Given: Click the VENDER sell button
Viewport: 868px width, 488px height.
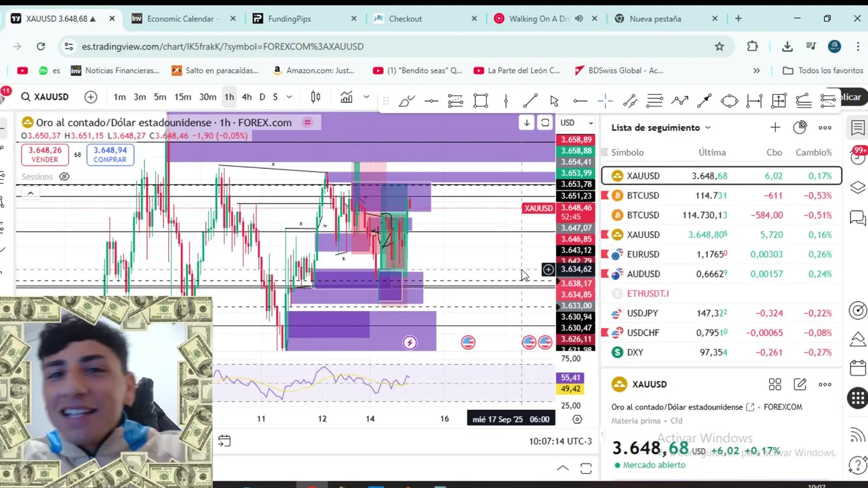Looking at the screenshot, I should click(x=45, y=155).
